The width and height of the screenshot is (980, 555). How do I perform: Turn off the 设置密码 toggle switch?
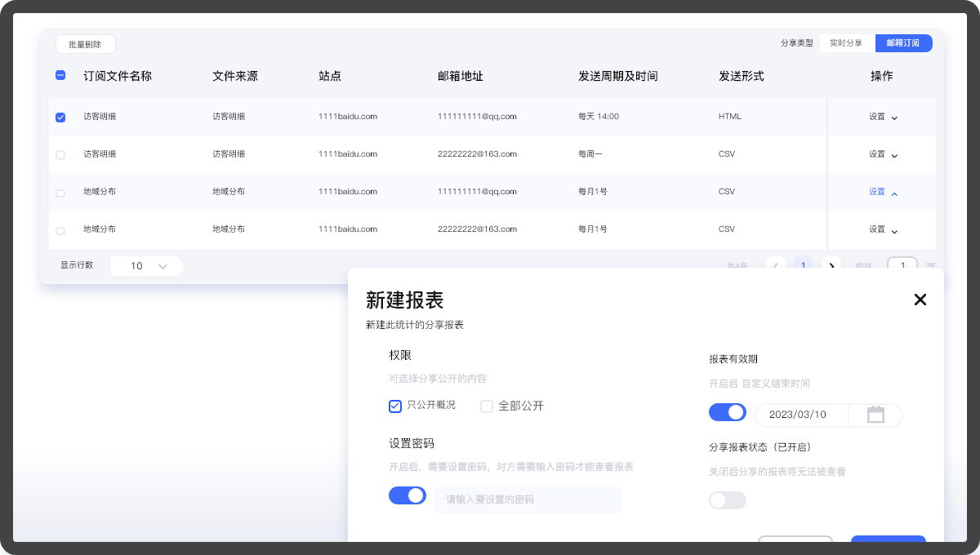pos(408,495)
